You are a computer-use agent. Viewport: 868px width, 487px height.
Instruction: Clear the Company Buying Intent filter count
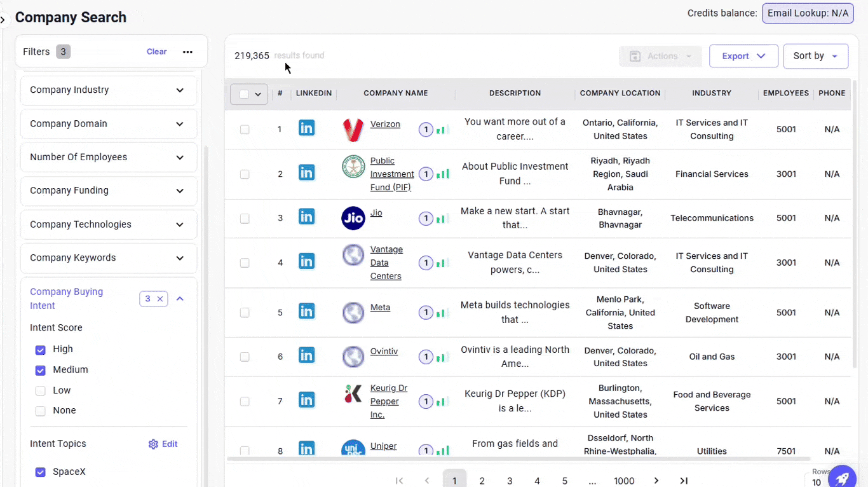[160, 299]
